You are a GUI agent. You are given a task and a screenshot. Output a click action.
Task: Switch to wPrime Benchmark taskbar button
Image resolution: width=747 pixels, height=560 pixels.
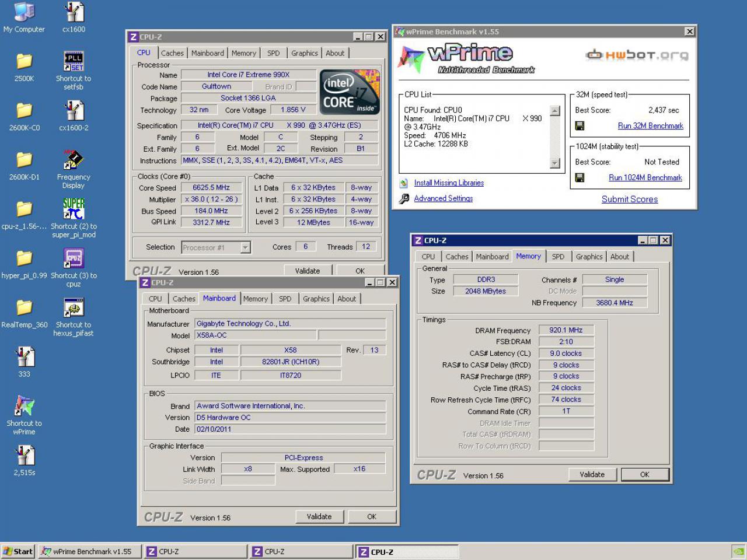90,551
